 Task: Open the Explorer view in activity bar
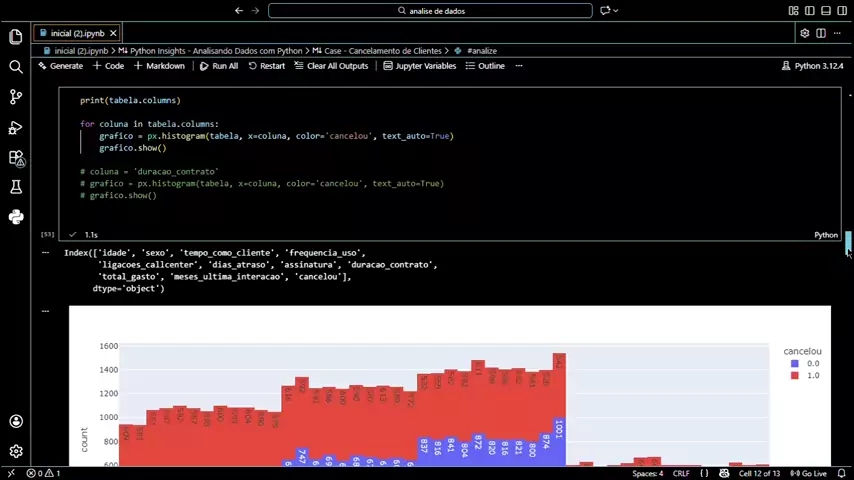point(16,37)
